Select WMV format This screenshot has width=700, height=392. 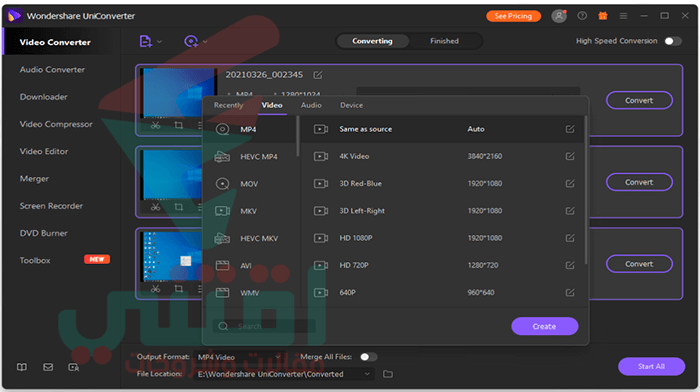(250, 293)
